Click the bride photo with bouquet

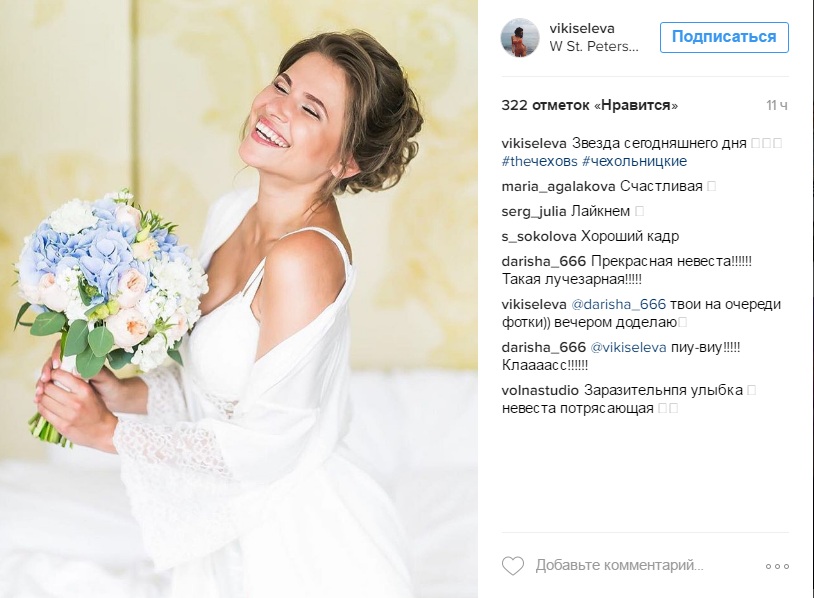tap(239, 299)
